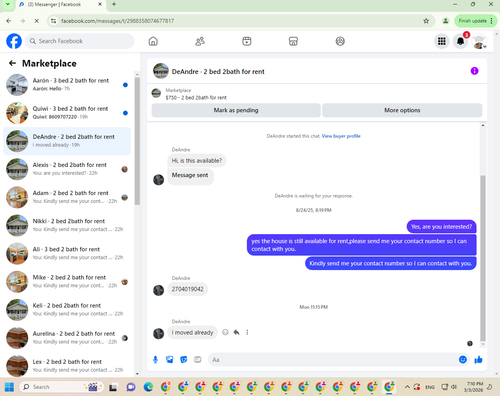Choose a GIF icon in composer
Screen dimensions: 500x396
[198, 360]
